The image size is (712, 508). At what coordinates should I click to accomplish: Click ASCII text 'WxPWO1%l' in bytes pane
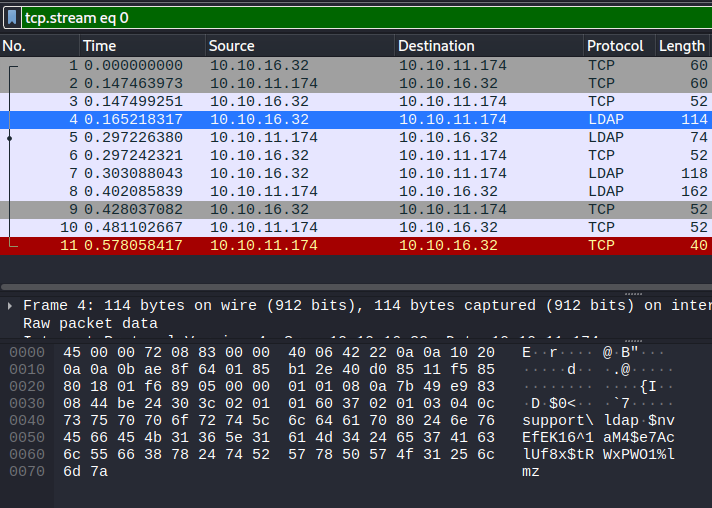pos(639,455)
